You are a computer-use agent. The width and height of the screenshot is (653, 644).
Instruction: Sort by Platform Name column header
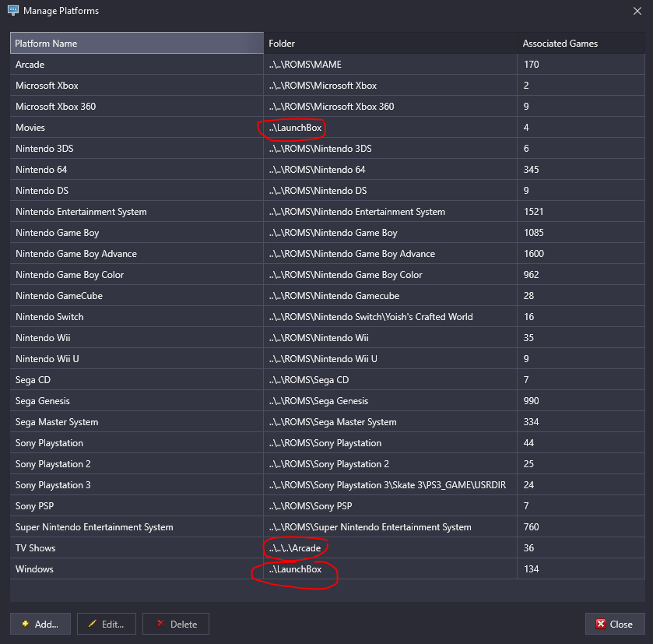137,43
